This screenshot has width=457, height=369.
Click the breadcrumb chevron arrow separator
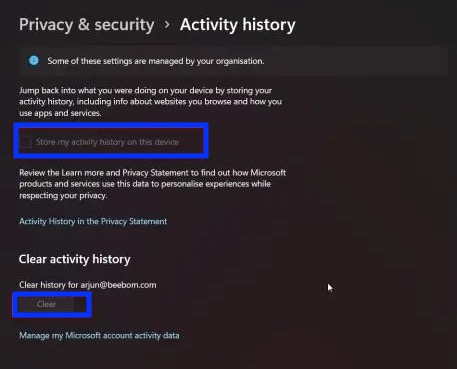coord(167,25)
